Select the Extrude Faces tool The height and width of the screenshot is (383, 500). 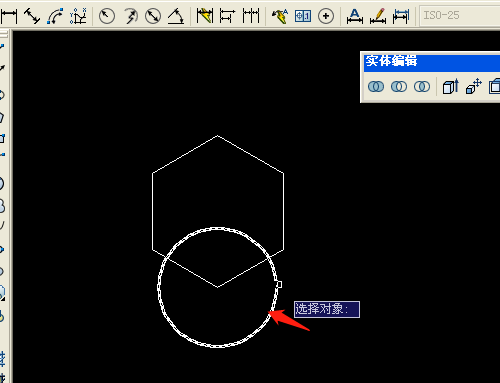[451, 87]
